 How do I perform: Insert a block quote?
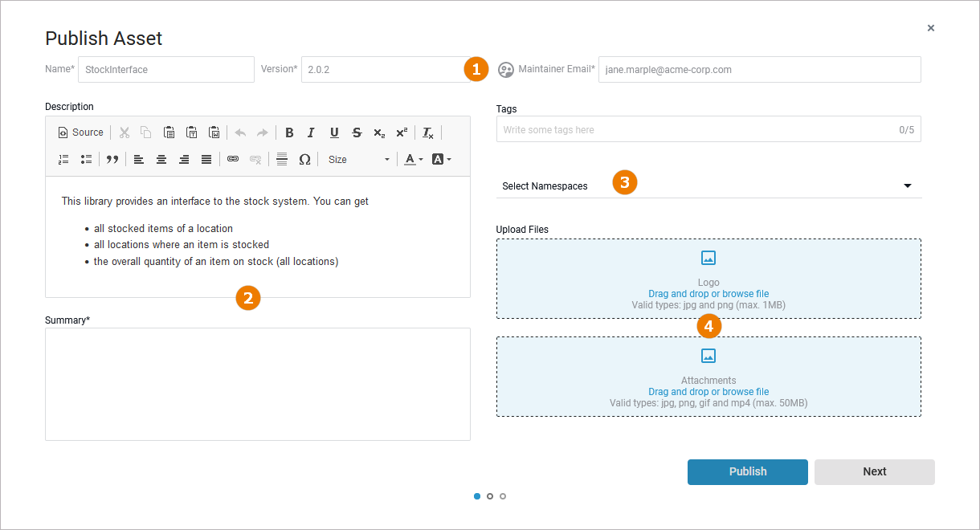point(112,159)
